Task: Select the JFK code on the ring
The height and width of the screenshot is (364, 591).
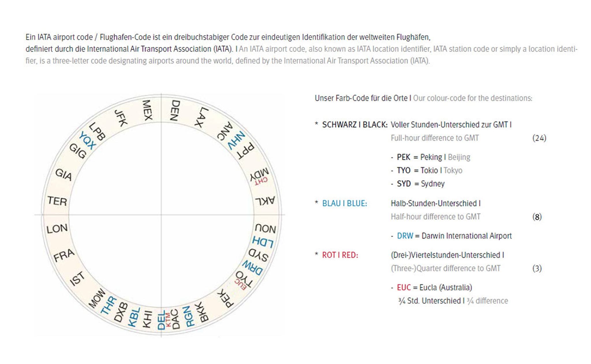Action: click(x=121, y=118)
